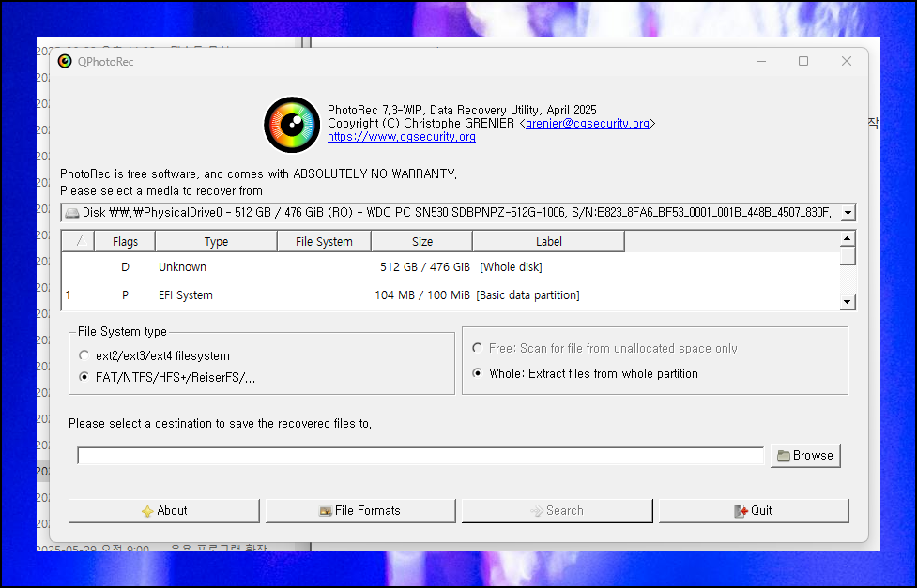Click partition list scroll down arrow
Screen dimensions: 917x588
click(x=848, y=302)
